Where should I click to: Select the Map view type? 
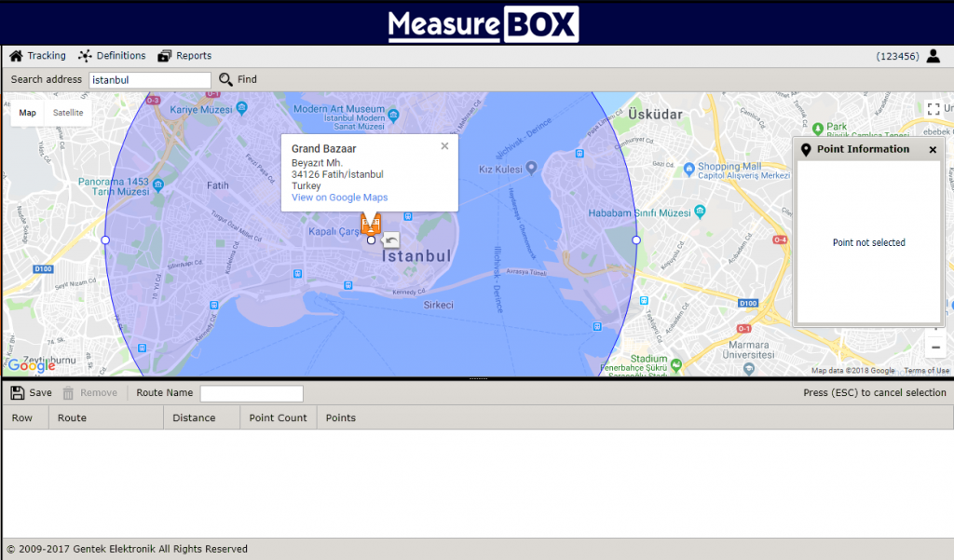tap(28, 113)
